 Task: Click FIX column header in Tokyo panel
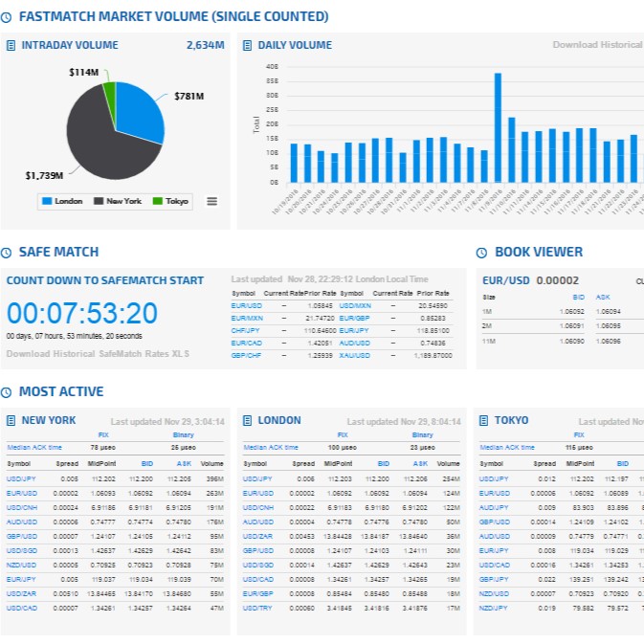(579, 434)
